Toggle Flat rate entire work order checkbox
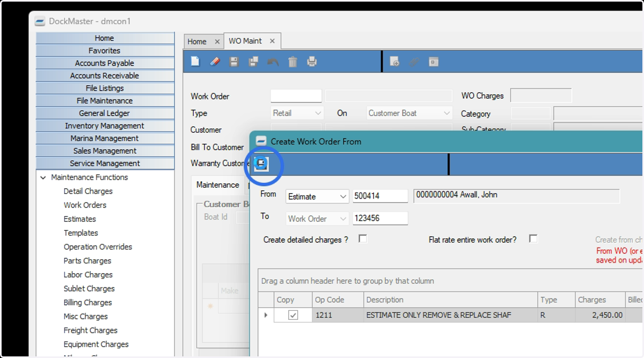The image size is (644, 358). click(533, 238)
